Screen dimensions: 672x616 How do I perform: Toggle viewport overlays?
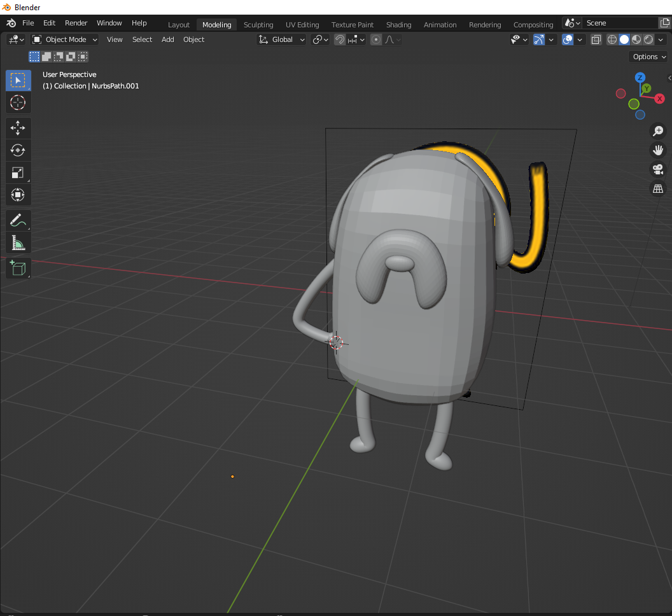[x=568, y=40]
